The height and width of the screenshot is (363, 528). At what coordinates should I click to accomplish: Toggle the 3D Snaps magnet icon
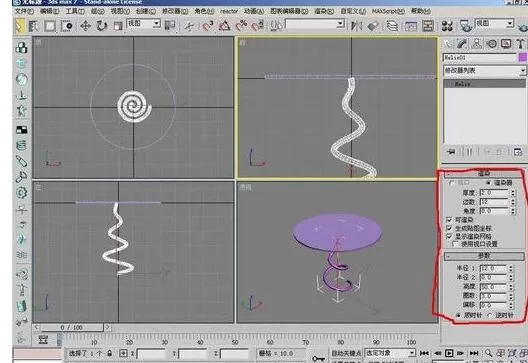point(208,26)
